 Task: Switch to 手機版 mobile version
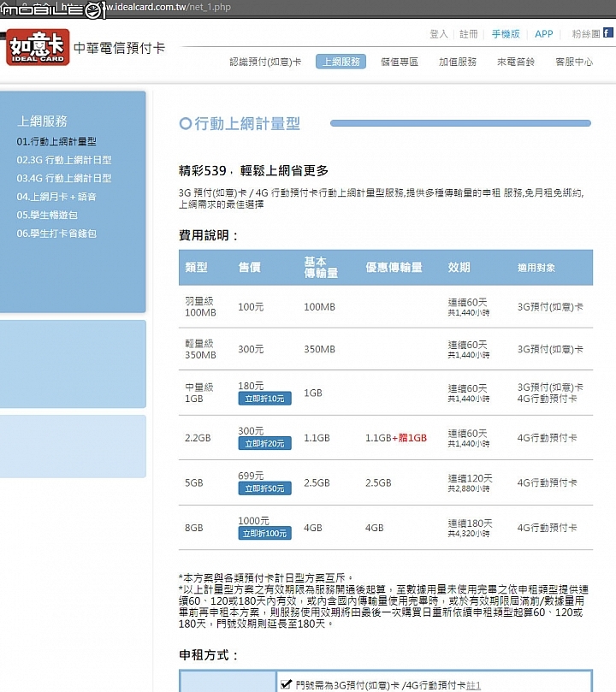(x=506, y=34)
